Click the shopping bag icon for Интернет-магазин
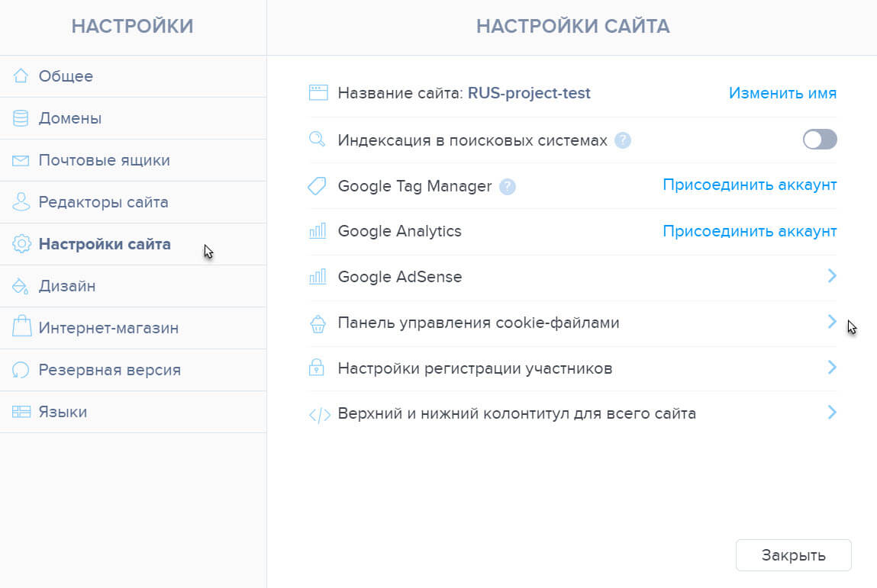Viewport: 877px width, 588px height. click(21, 326)
